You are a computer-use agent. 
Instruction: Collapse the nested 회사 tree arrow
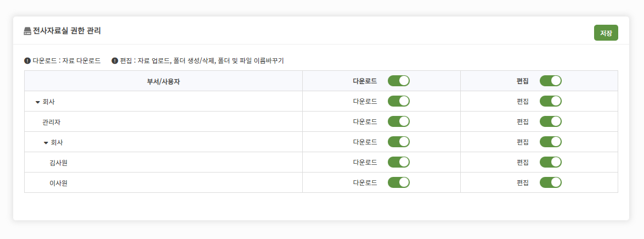pyautogui.click(x=46, y=143)
